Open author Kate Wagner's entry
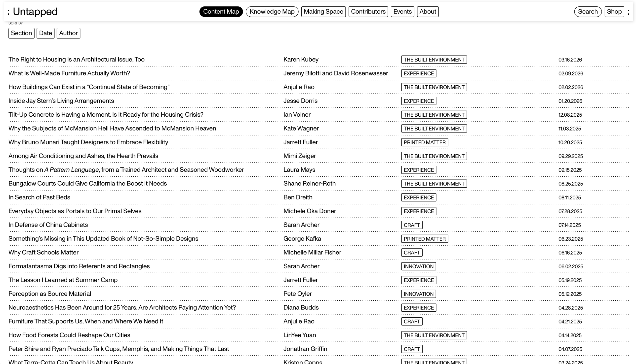The width and height of the screenshot is (636, 364). (301, 128)
